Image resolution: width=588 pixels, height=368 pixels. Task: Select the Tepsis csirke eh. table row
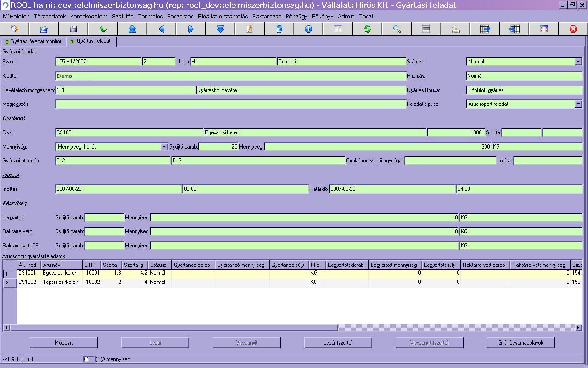pos(61,282)
